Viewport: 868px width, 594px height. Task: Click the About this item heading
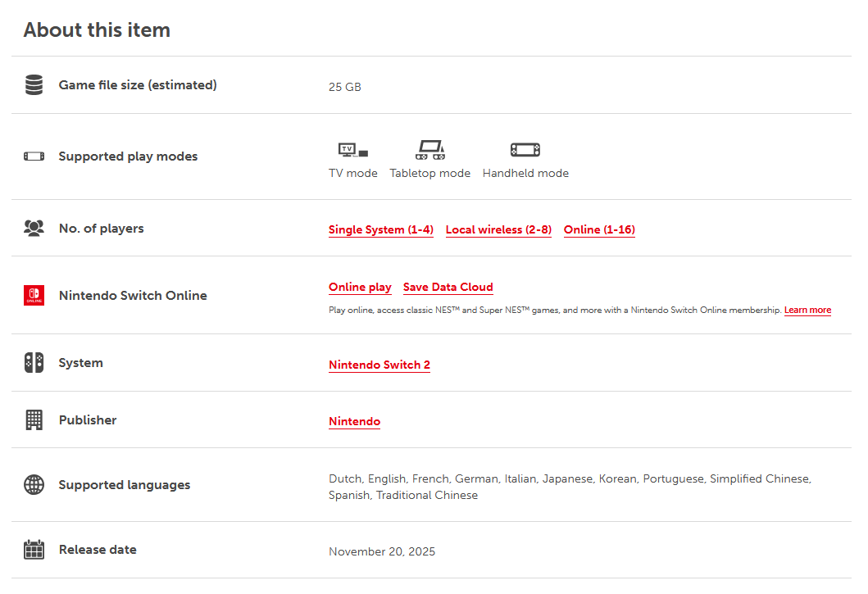97,29
